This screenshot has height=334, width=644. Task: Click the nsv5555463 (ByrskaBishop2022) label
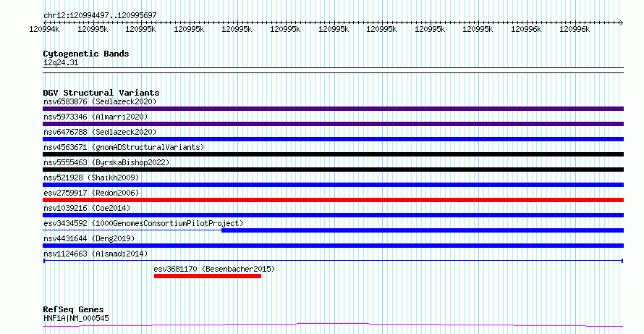pos(106,162)
